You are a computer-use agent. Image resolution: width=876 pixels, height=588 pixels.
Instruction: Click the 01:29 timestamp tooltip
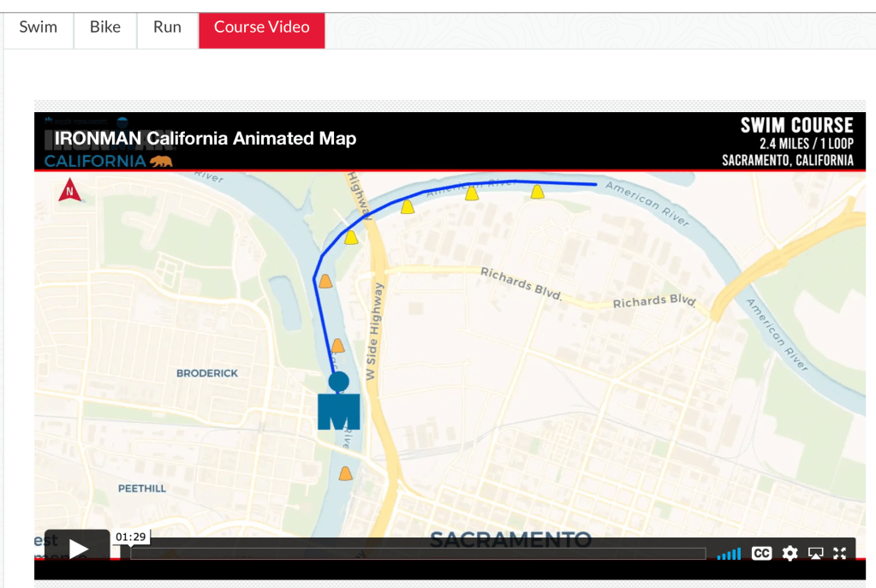coord(130,537)
